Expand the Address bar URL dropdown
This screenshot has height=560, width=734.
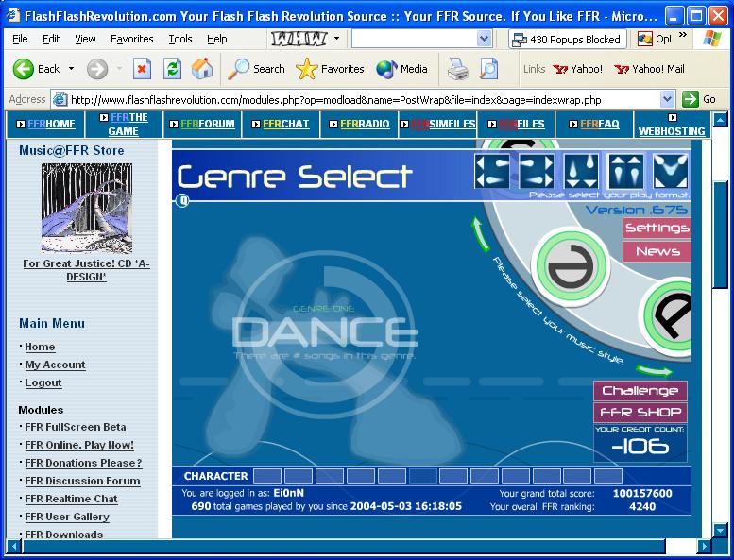[x=667, y=99]
